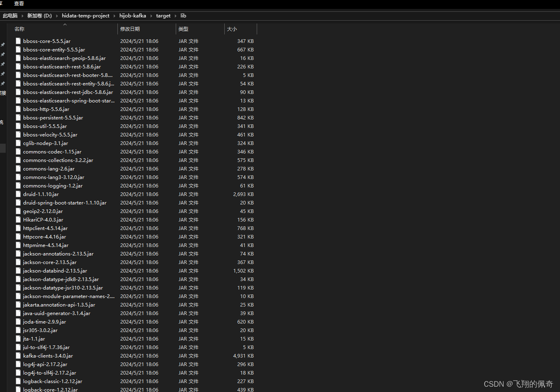The width and height of the screenshot is (560, 392).
Task: Expand the breadcrumb chevron after hijob-kafka
Action: click(151, 16)
